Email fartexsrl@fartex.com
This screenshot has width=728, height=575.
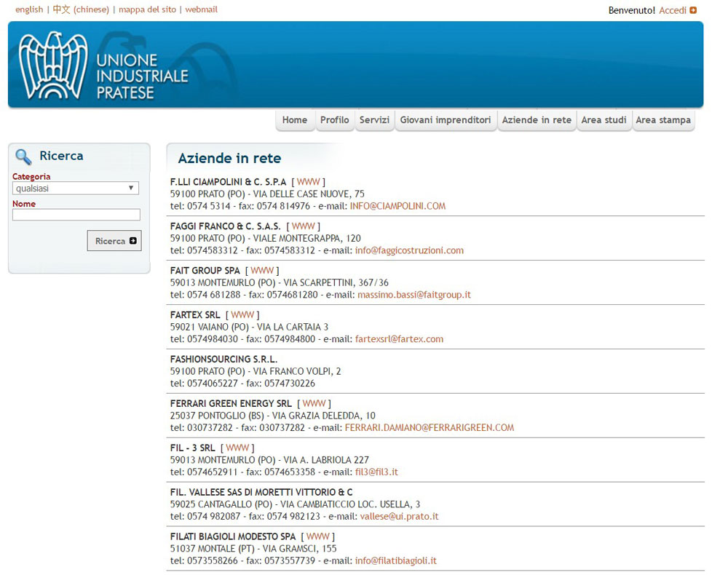[399, 338]
